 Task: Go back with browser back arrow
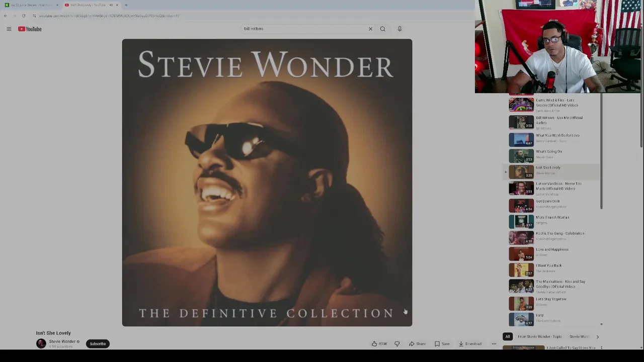6,16
